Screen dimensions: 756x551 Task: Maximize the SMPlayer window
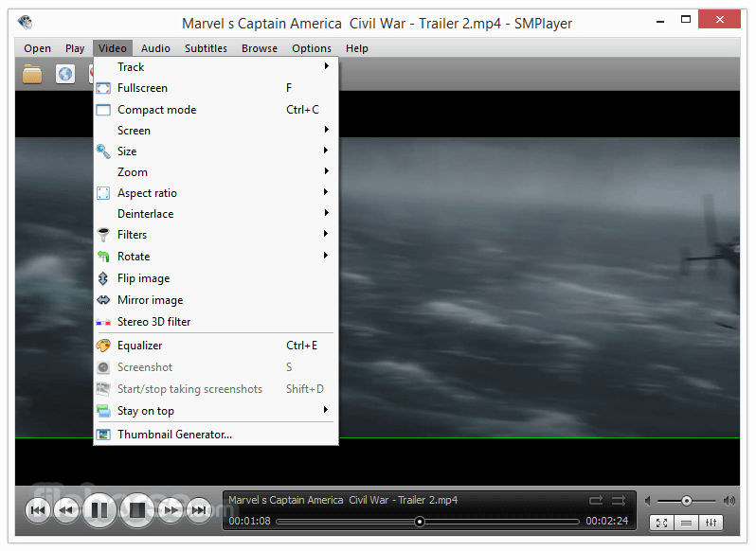pyautogui.click(x=686, y=20)
